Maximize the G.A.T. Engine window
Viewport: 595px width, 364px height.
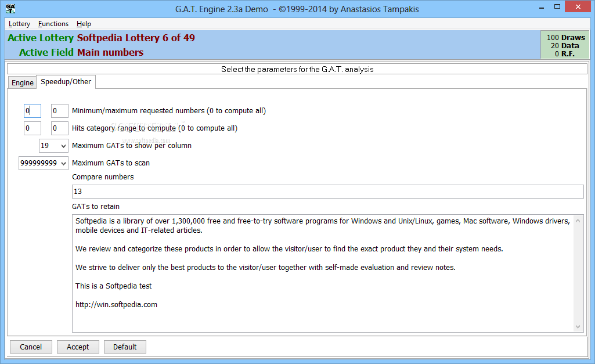point(557,7)
